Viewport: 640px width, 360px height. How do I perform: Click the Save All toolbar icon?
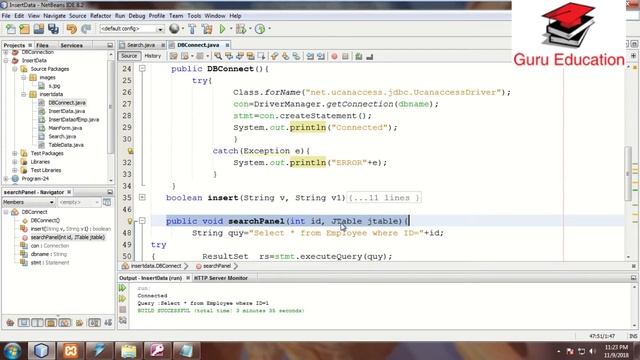click(x=53, y=29)
